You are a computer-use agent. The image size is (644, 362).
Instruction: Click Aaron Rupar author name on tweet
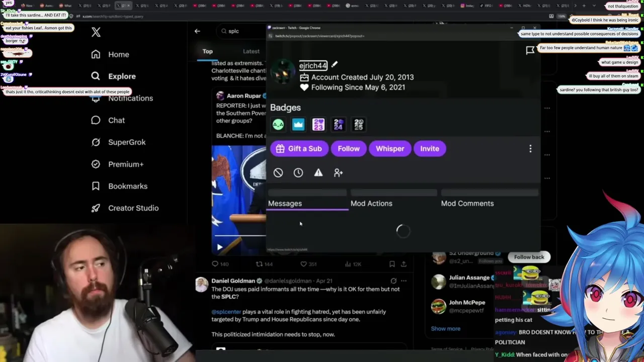tap(244, 96)
